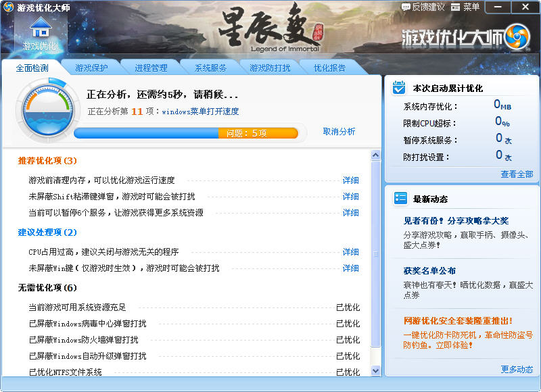The image size is (541, 392).
Task: Click the 建议处理项(2) heading
Action: click(47, 232)
